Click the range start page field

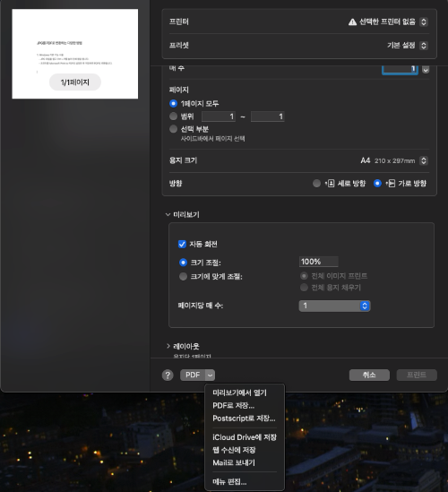click(219, 117)
